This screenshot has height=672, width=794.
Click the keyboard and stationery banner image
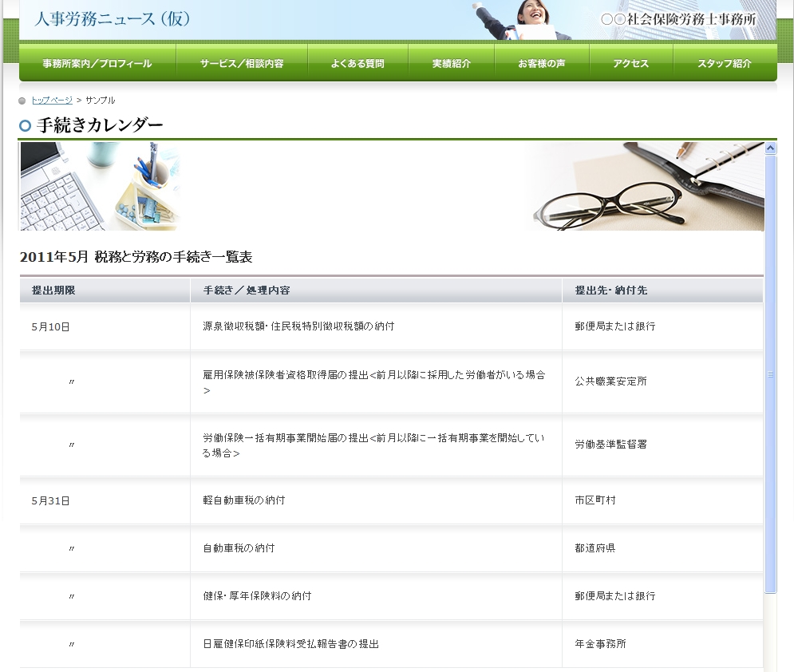click(100, 187)
